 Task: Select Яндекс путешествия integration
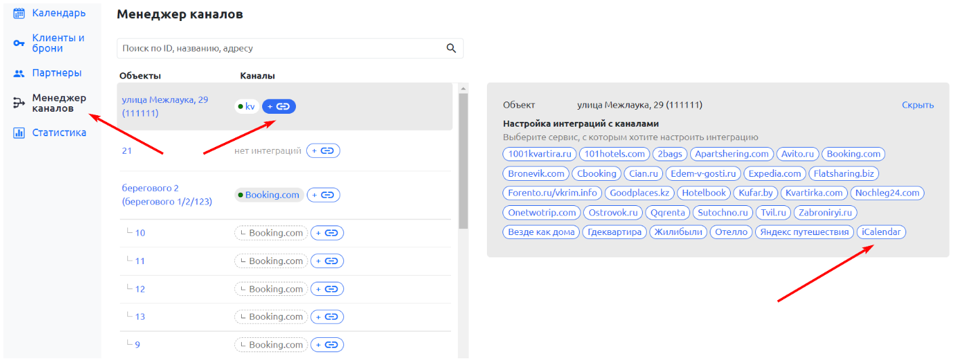(x=804, y=232)
